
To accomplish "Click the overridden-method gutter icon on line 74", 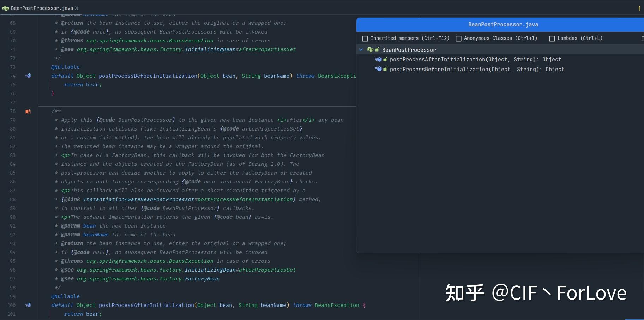I will 28,76.
